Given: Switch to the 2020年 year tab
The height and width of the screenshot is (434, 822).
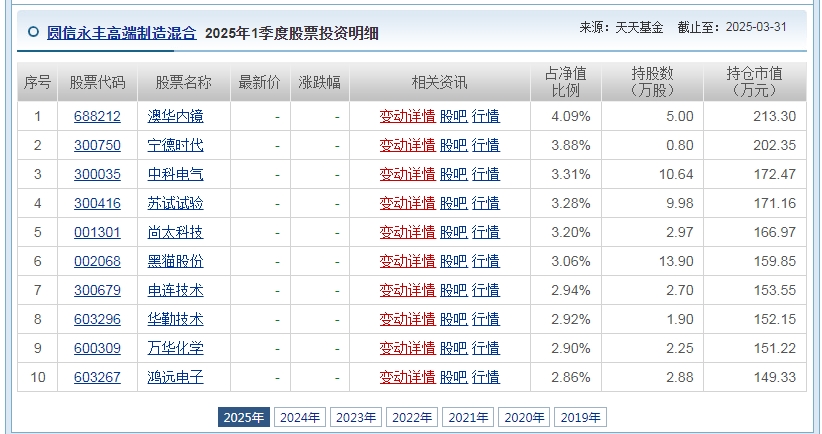Looking at the screenshot, I should click(x=524, y=417).
